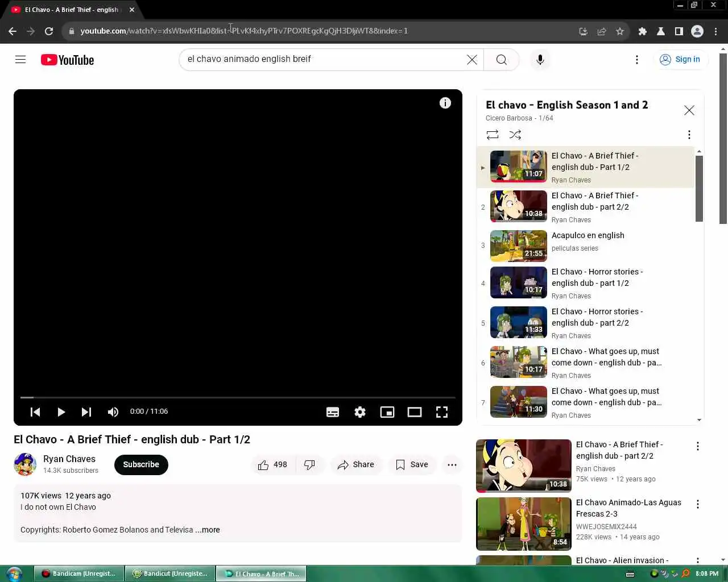Viewport: 728px width, 582px height.
Task: Go to the YouTube home logo
Action: 67,60
